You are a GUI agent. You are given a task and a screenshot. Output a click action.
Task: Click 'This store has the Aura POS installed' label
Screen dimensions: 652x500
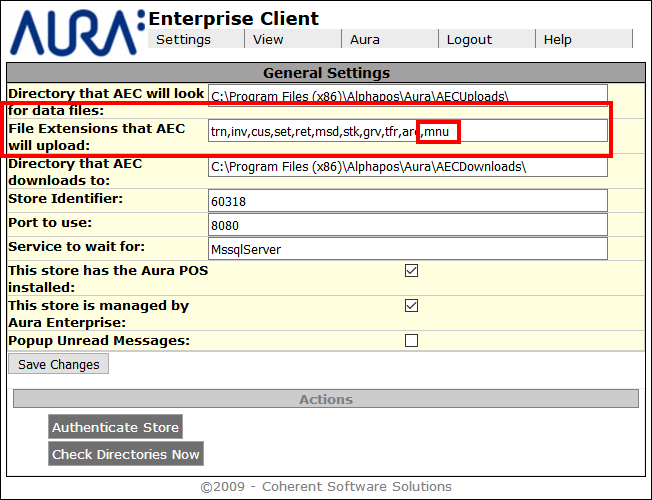point(108,279)
